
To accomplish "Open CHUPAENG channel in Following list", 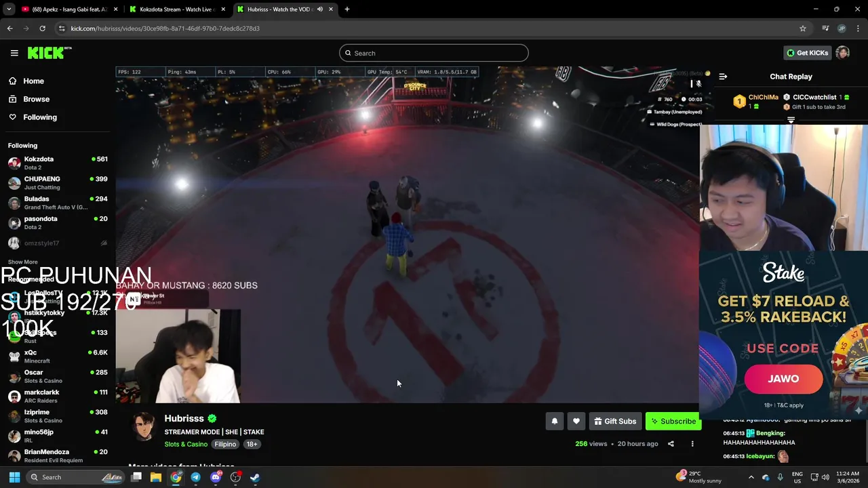I will [57, 183].
